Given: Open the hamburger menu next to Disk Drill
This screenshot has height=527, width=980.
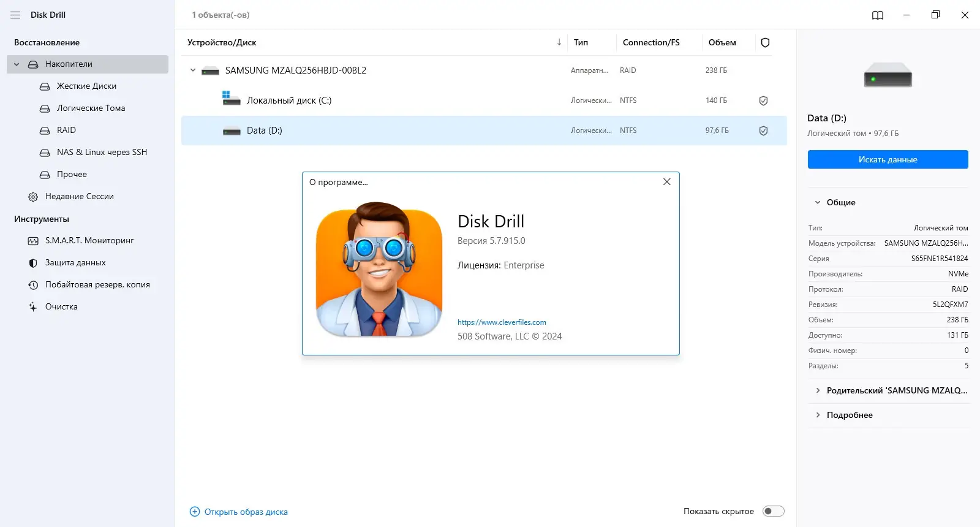Looking at the screenshot, I should [15, 15].
